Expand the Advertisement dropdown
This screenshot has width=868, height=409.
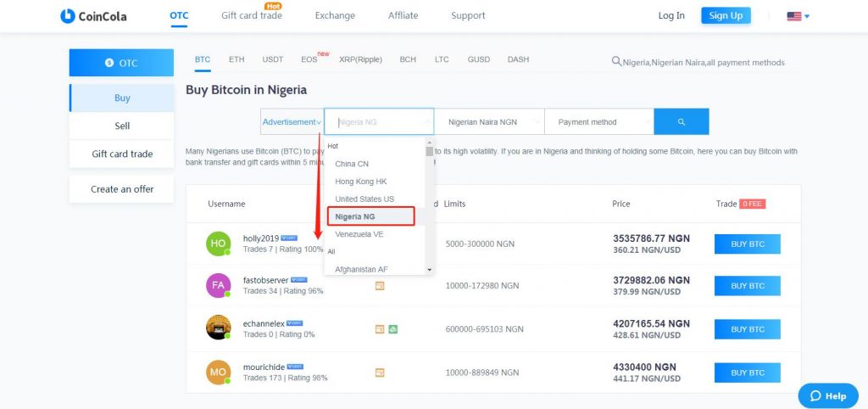(292, 122)
